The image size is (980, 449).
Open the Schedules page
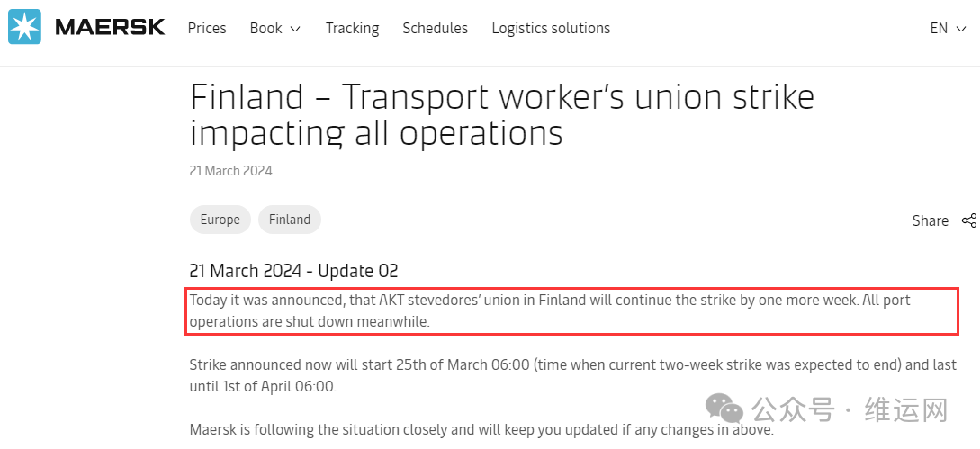click(x=435, y=28)
